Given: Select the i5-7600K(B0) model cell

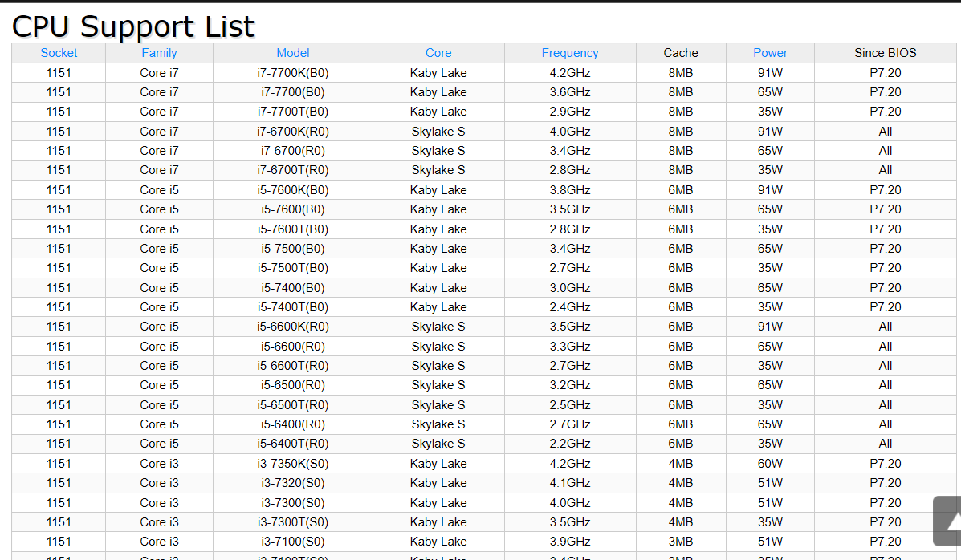Looking at the screenshot, I should [293, 191].
